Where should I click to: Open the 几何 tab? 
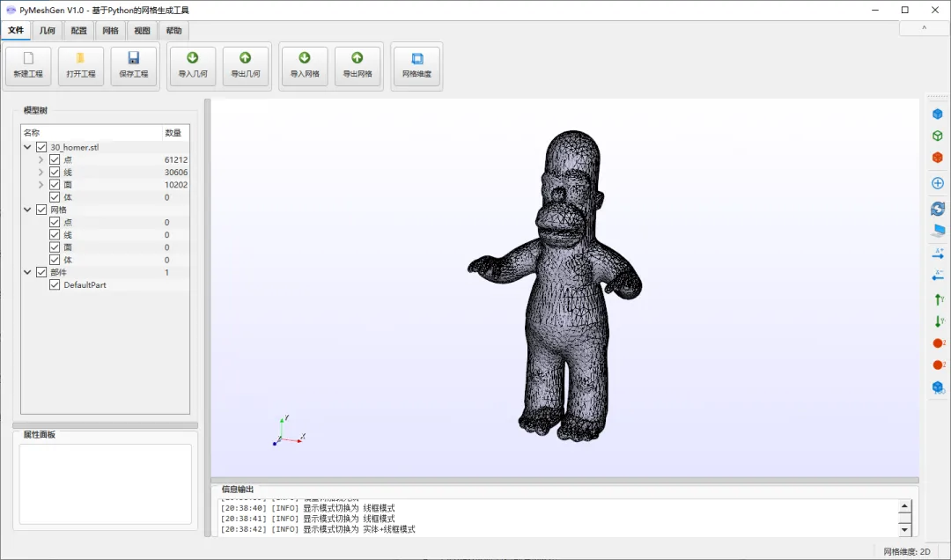48,30
